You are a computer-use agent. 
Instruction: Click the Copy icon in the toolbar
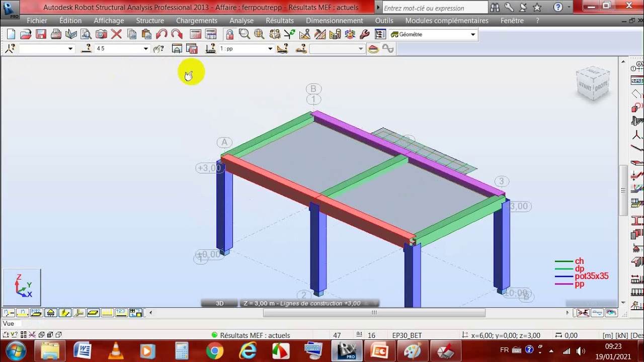pyautogui.click(x=132, y=34)
